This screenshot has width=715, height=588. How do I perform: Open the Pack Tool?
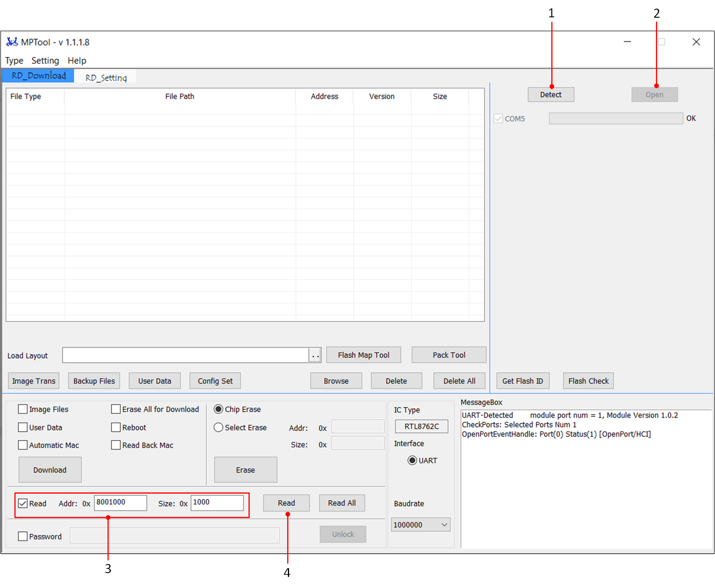pos(449,355)
